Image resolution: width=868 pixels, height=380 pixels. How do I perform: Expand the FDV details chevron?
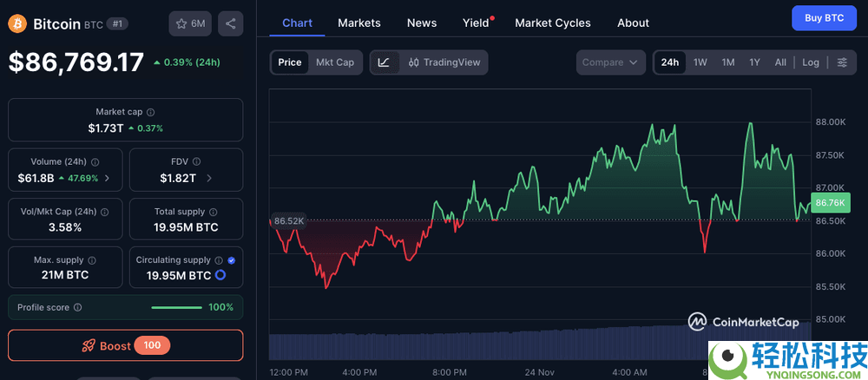point(209,179)
